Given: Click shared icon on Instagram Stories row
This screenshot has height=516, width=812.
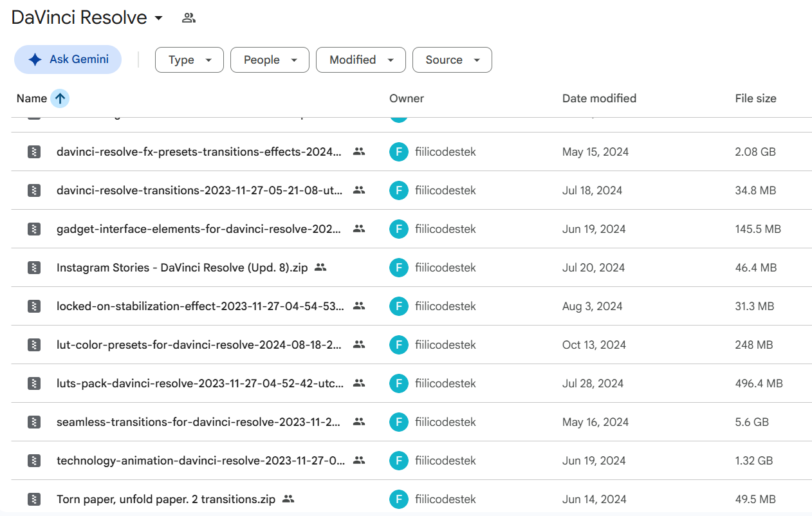Looking at the screenshot, I should point(320,268).
